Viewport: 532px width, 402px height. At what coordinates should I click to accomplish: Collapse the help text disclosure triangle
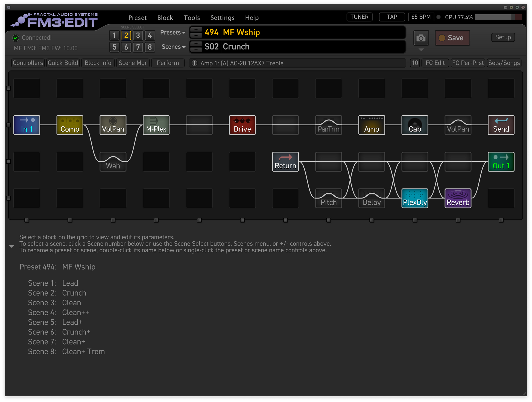[11, 246]
